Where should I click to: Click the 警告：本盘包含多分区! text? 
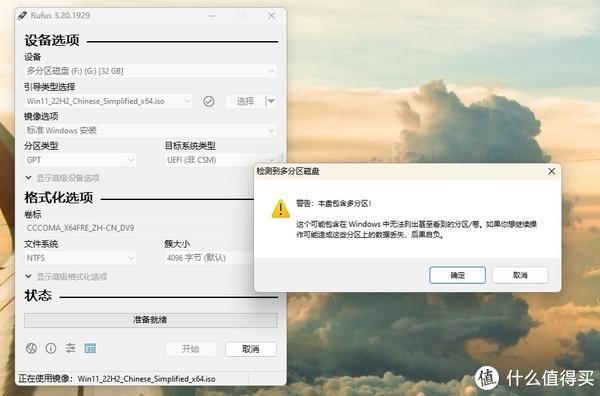tap(334, 204)
